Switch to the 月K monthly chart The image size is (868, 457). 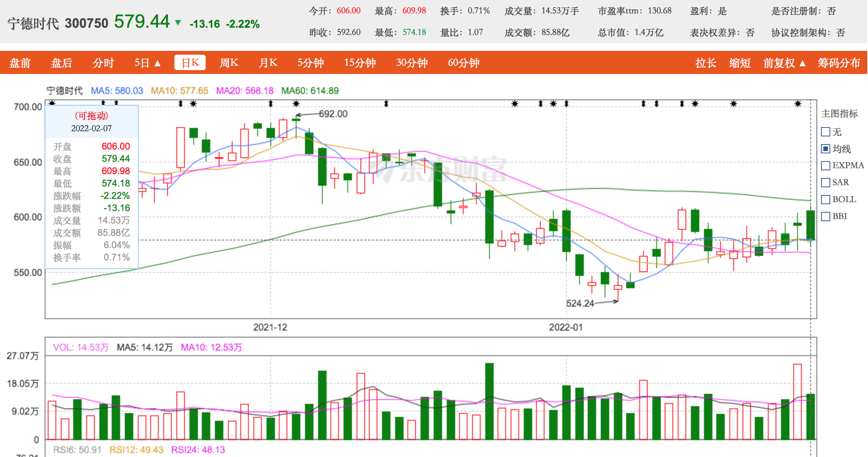pyautogui.click(x=268, y=63)
